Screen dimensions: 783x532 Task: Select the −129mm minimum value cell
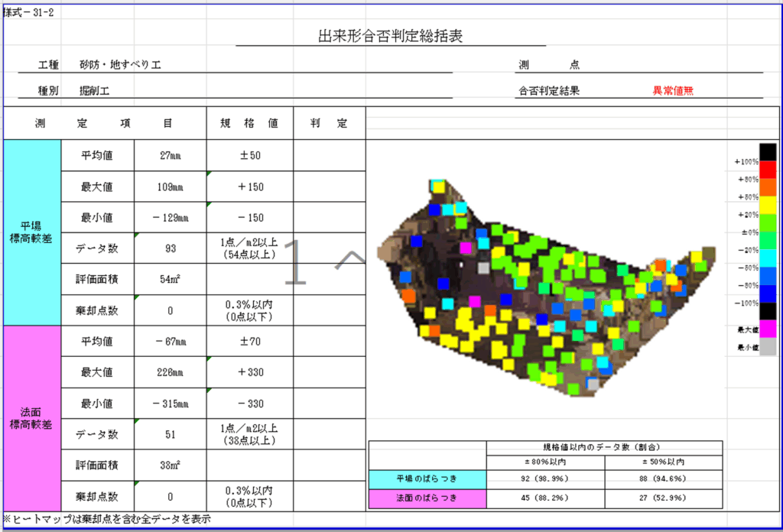(x=170, y=218)
